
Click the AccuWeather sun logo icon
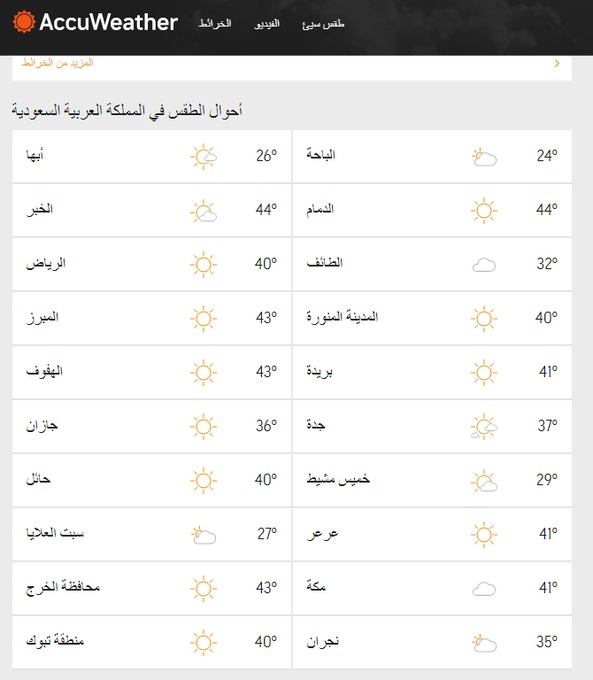(x=23, y=22)
